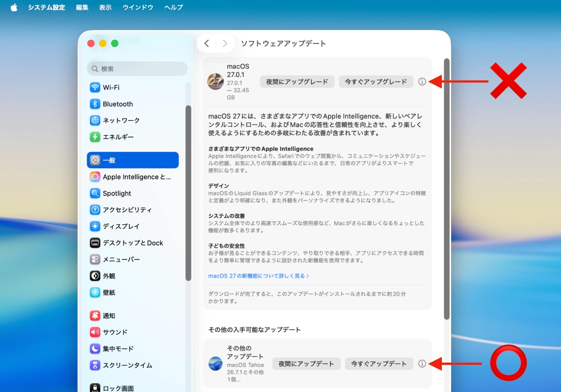Open the デスクトップとDock icon
561x392 pixels.
click(95, 243)
